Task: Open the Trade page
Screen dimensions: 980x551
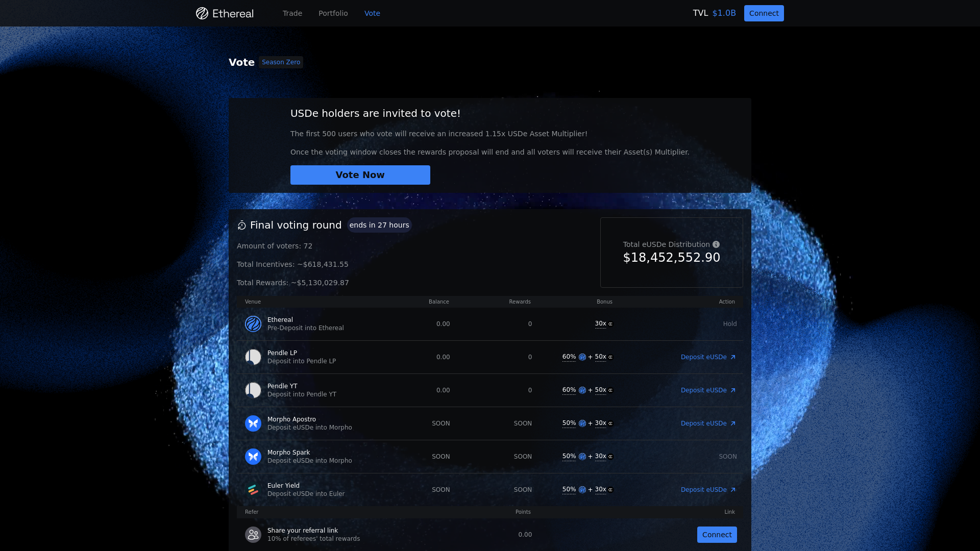Action: coord(292,13)
